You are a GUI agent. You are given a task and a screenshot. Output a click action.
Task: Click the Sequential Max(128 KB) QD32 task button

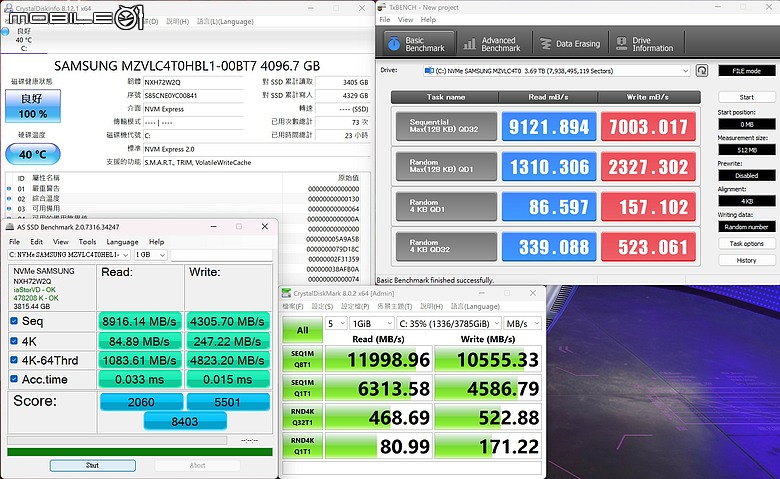(446, 126)
